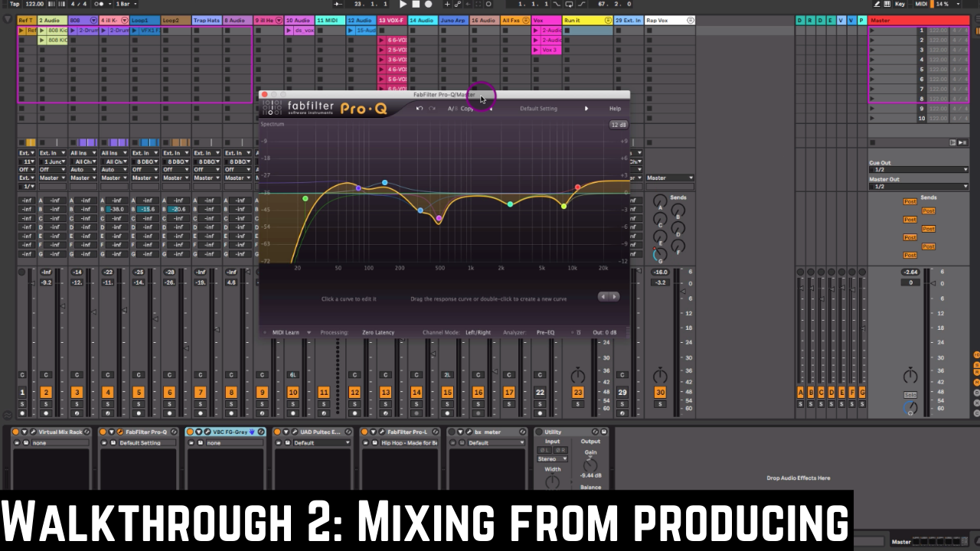Toggle track 2 activator button
This screenshot has height=551, width=980.
coord(46,393)
